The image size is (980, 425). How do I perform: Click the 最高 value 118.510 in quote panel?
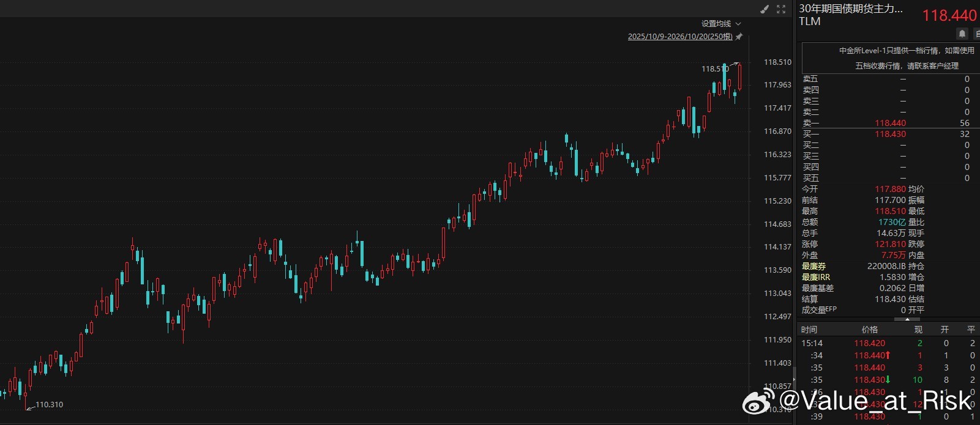coord(890,211)
